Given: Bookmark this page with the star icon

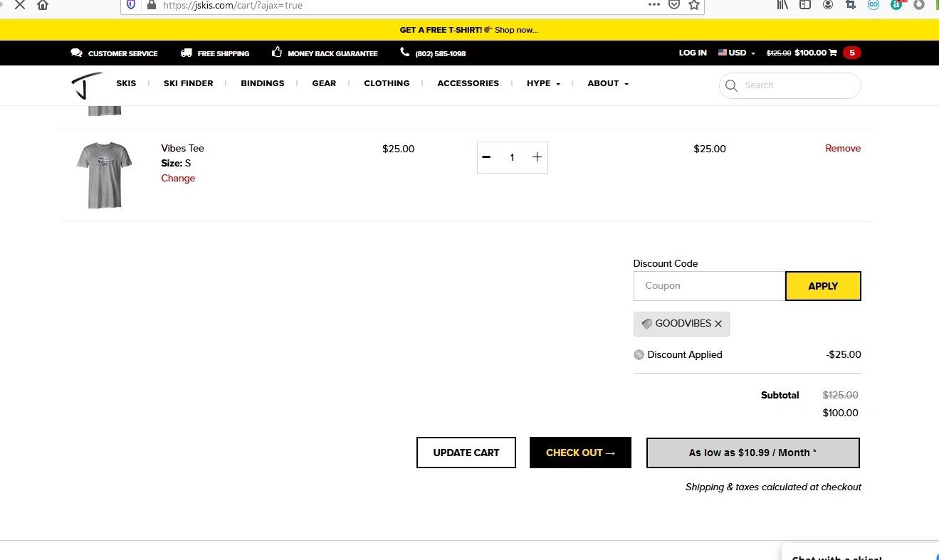Looking at the screenshot, I should (x=694, y=5).
